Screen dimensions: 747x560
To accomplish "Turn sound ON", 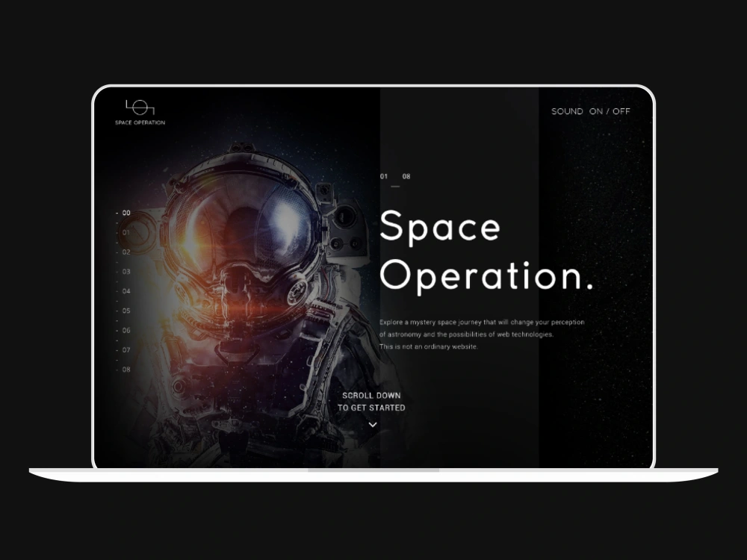I will pyautogui.click(x=596, y=111).
